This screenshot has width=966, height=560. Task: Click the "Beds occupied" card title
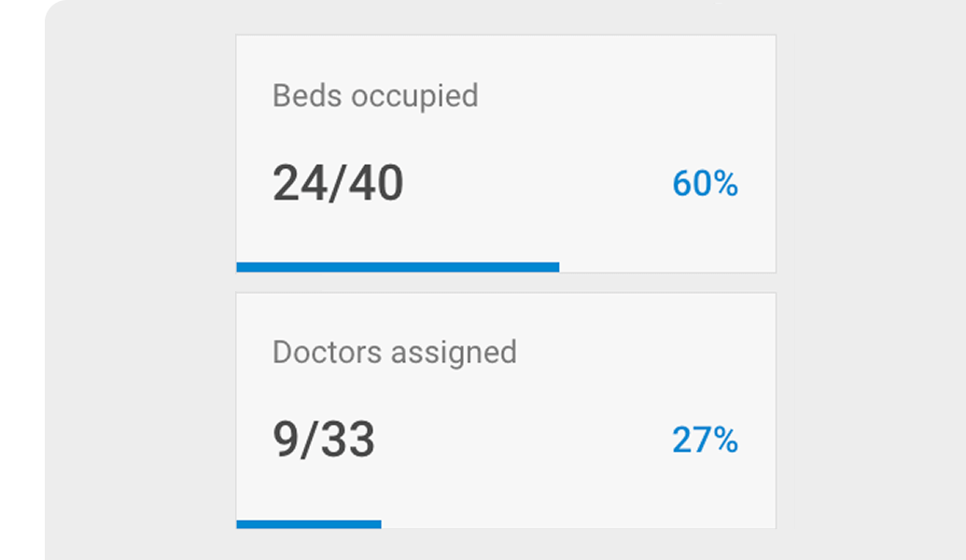pyautogui.click(x=375, y=97)
